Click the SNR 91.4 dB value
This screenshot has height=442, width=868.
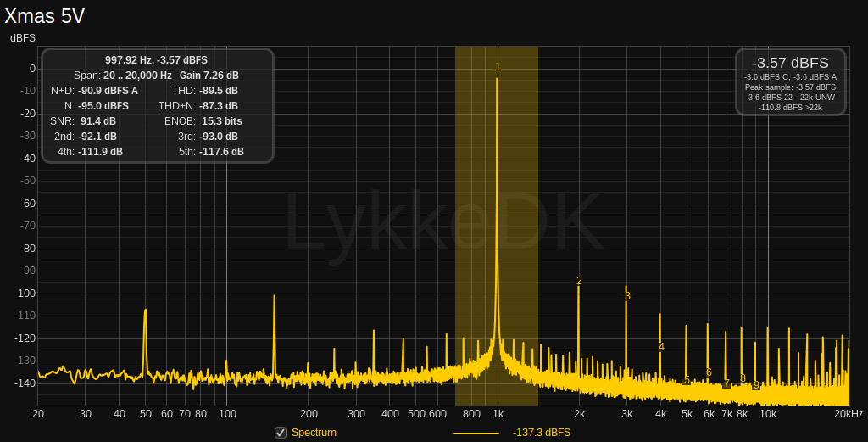[98, 120]
